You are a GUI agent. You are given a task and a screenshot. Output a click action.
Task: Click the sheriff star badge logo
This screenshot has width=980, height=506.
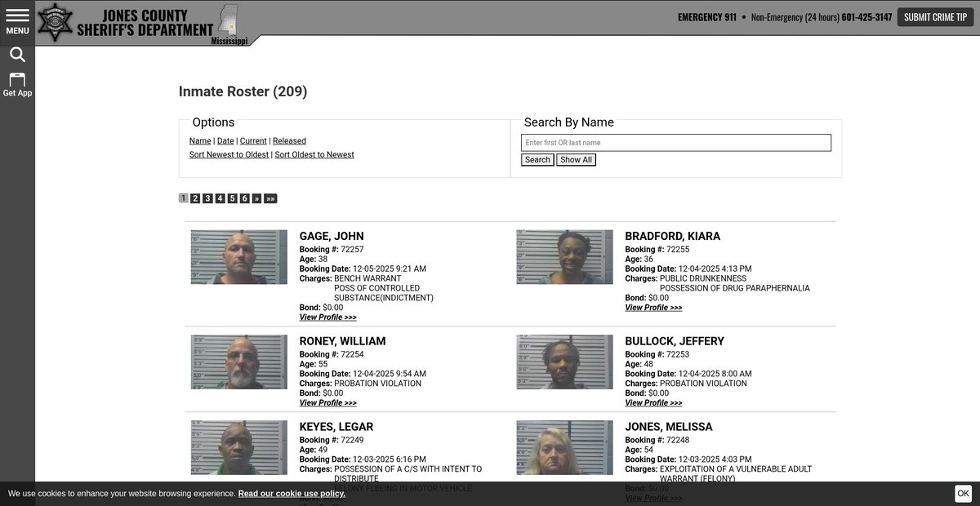click(56, 22)
